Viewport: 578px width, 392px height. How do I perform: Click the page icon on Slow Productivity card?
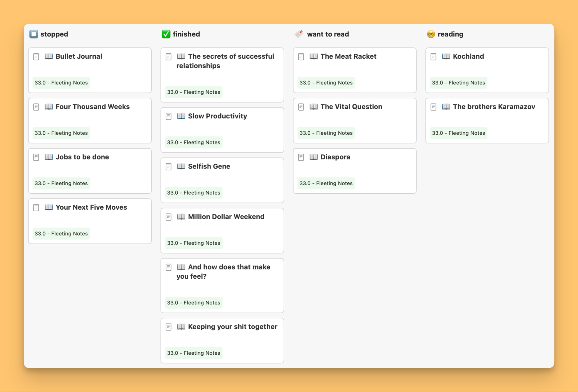tap(169, 116)
